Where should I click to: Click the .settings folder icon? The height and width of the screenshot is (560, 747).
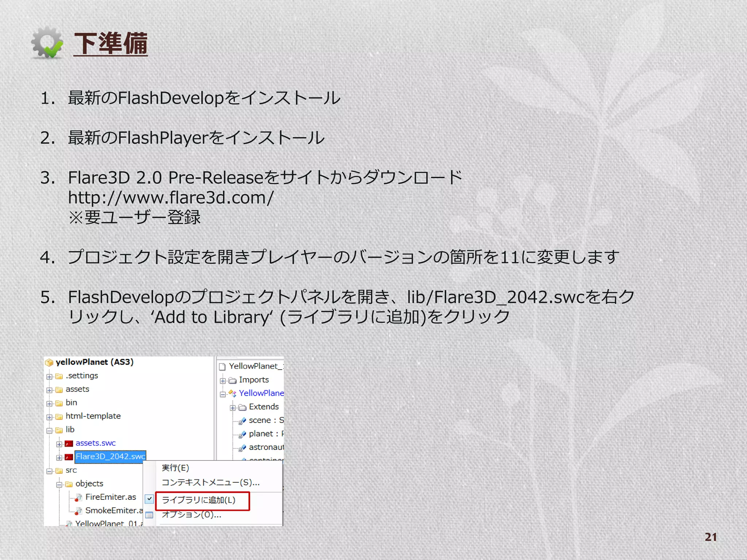[x=59, y=376]
